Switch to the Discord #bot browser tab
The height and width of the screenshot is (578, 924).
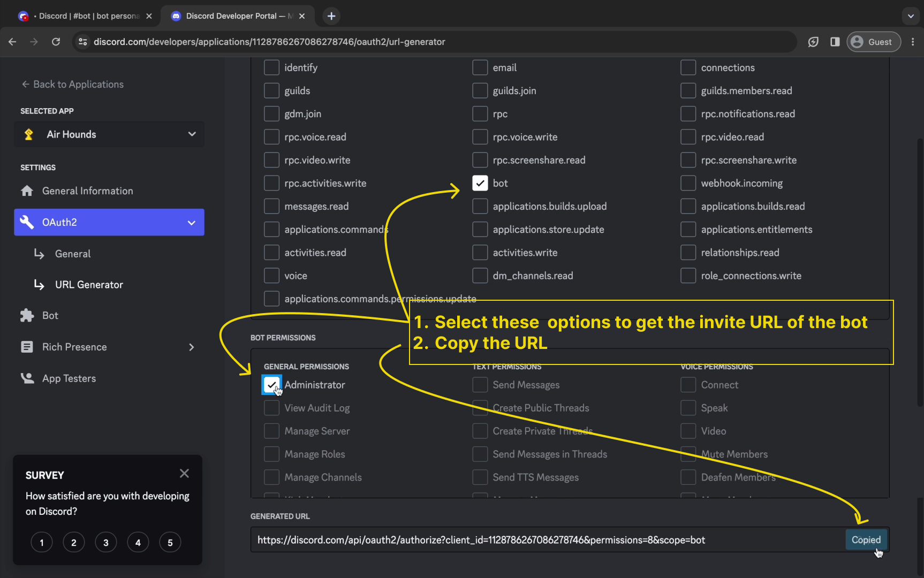86,16
